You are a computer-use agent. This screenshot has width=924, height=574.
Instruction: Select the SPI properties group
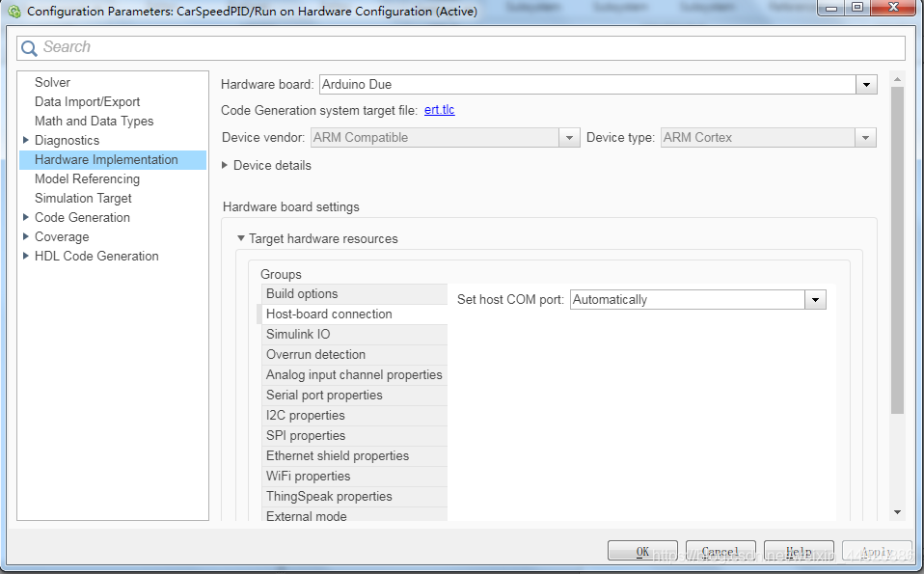pyautogui.click(x=354, y=436)
